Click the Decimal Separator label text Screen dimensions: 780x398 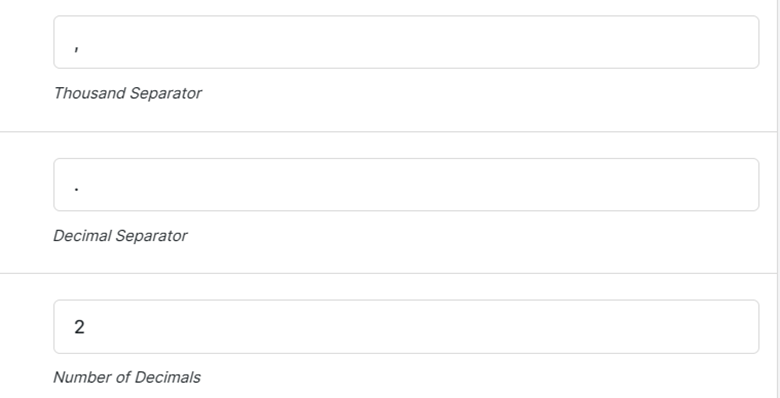120,235
